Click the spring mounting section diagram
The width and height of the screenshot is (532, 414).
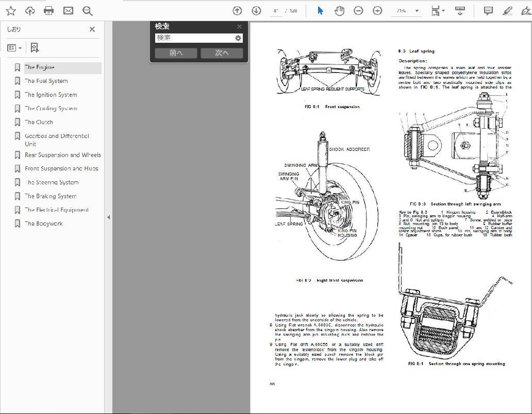pos(455,302)
